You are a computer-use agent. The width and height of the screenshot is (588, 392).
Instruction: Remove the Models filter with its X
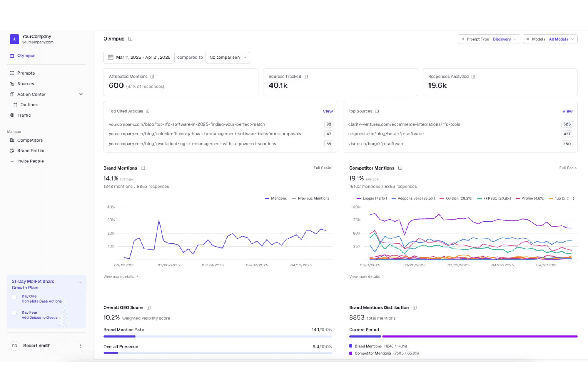(528, 39)
